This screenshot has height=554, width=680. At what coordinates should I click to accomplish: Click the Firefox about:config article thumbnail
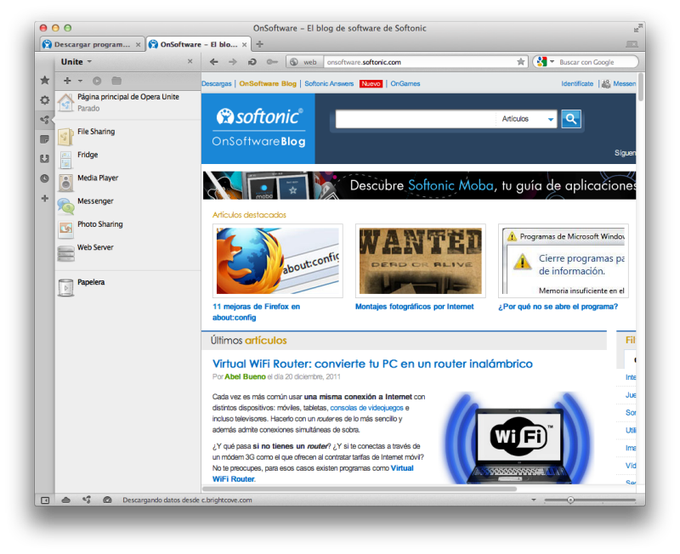(278, 261)
